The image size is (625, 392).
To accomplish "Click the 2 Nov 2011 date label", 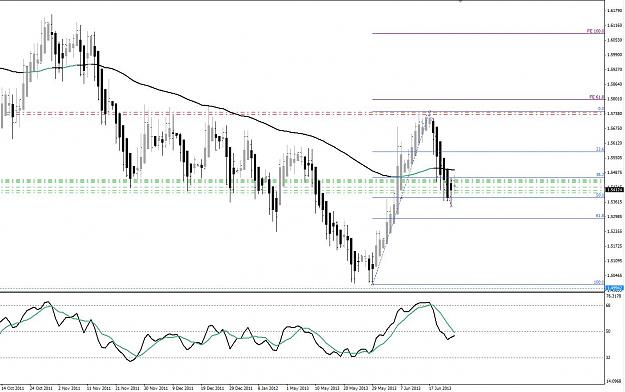I will tap(69, 388).
